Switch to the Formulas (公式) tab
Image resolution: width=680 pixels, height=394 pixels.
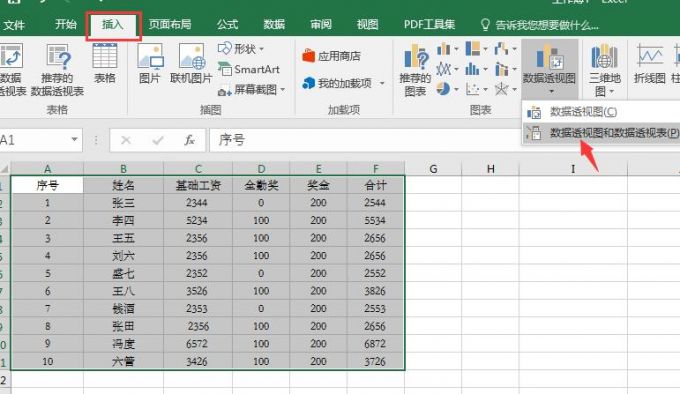(x=228, y=24)
